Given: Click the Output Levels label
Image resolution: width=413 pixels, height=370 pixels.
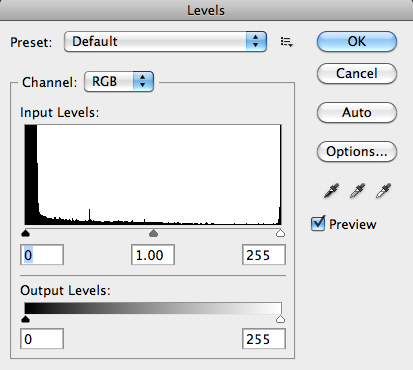Looking at the screenshot, I should click(x=65, y=291).
